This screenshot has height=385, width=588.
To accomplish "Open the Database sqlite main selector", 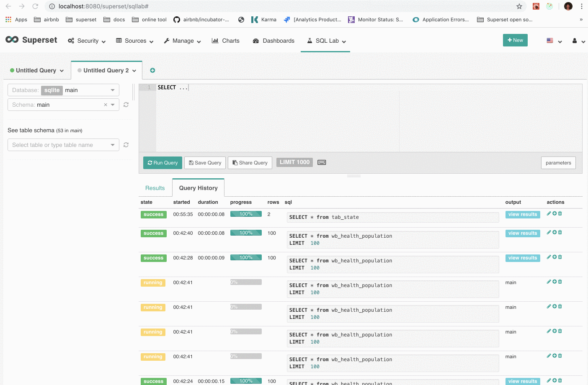I will tap(63, 90).
